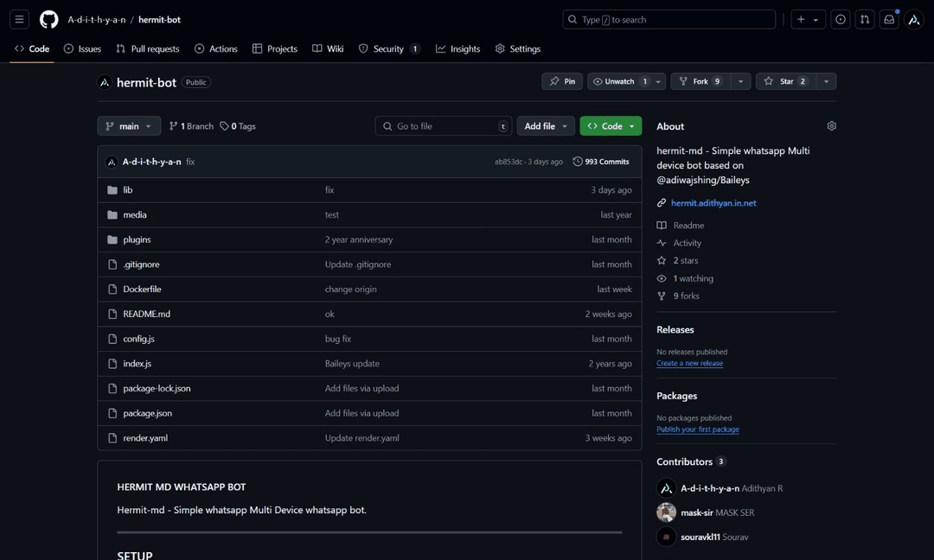Click the media folder icon
Viewport: 934px width, 560px height.
(x=112, y=215)
